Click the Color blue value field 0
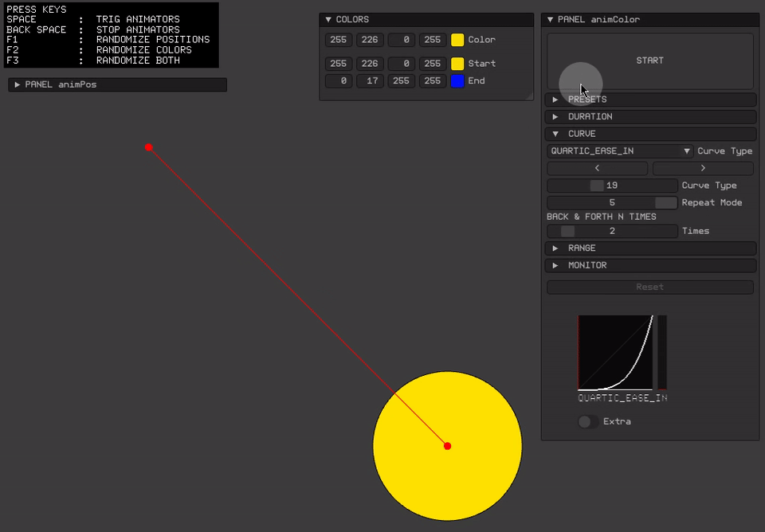 pyautogui.click(x=401, y=40)
